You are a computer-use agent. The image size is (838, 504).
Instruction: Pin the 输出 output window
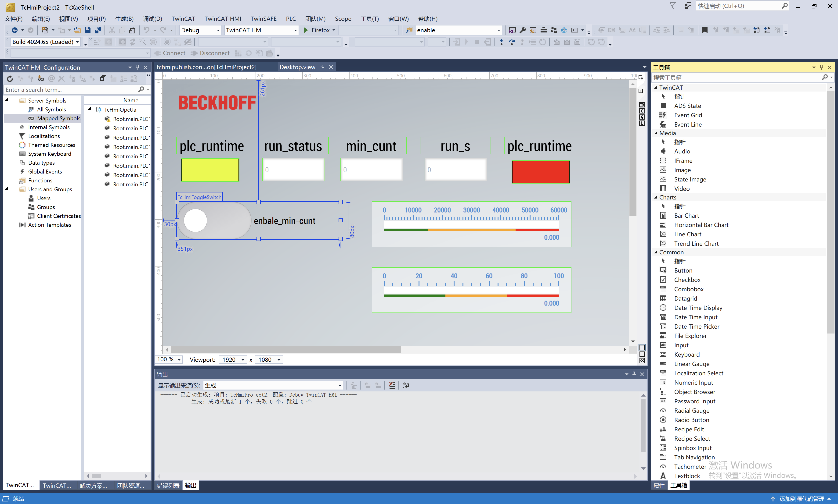(634, 374)
